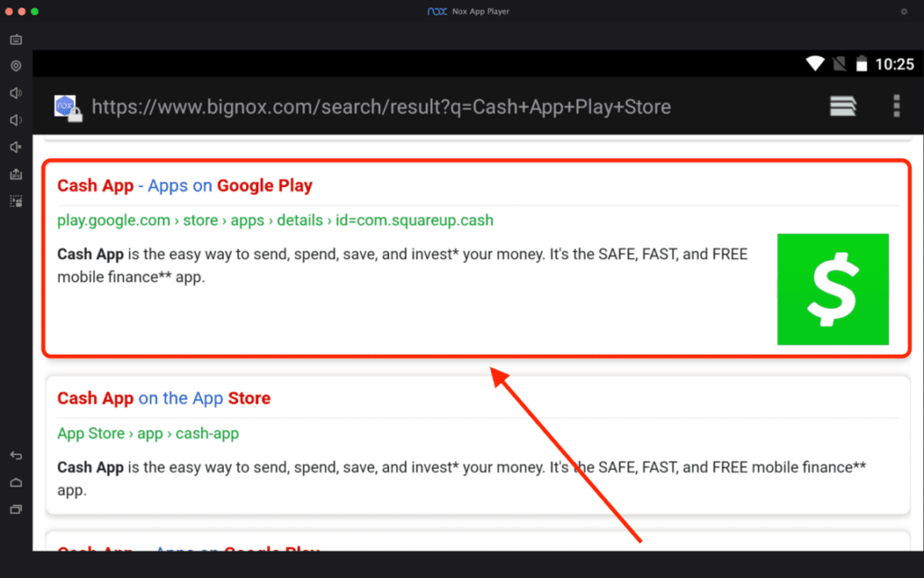This screenshot has width=924, height=578.
Task: Click the Nox site icon with padlock
Action: pos(68,108)
